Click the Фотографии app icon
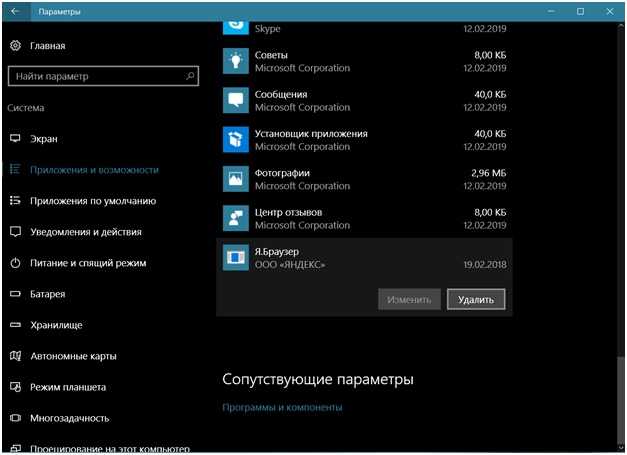 [236, 179]
